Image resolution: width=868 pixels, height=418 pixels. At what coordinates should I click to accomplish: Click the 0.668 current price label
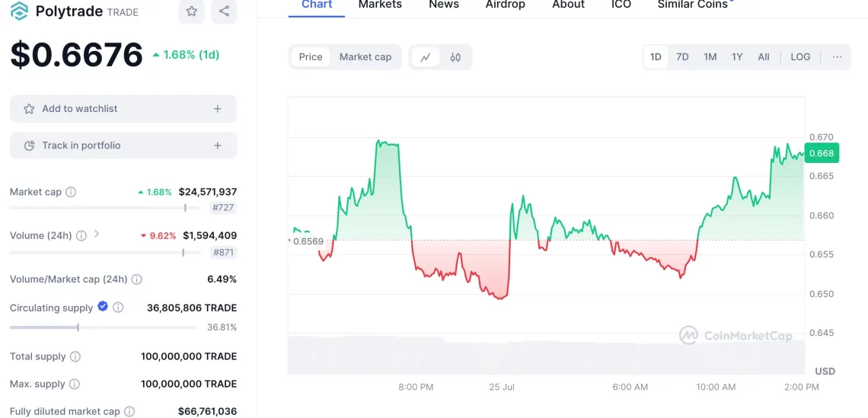click(822, 153)
